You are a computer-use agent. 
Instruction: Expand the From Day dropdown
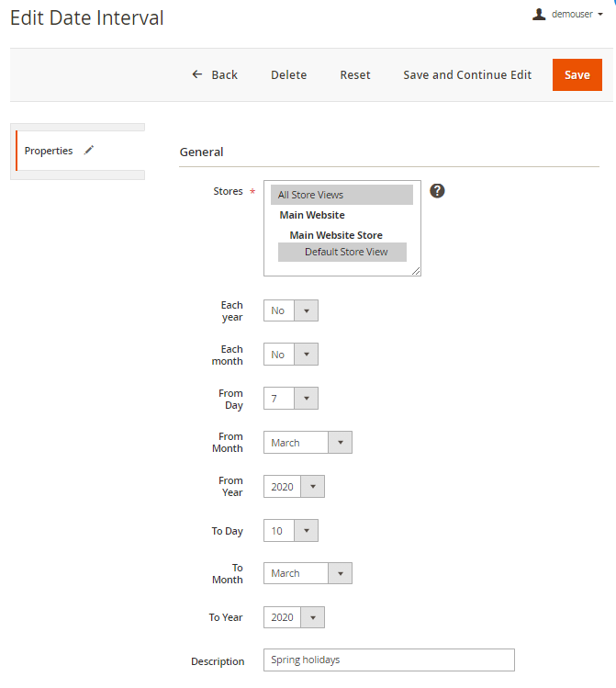[x=291, y=399]
